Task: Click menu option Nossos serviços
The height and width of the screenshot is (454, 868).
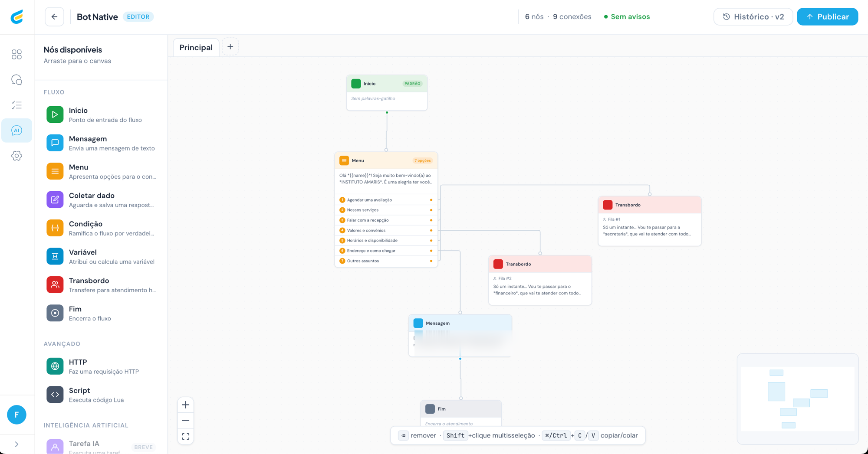Action: coord(386,210)
